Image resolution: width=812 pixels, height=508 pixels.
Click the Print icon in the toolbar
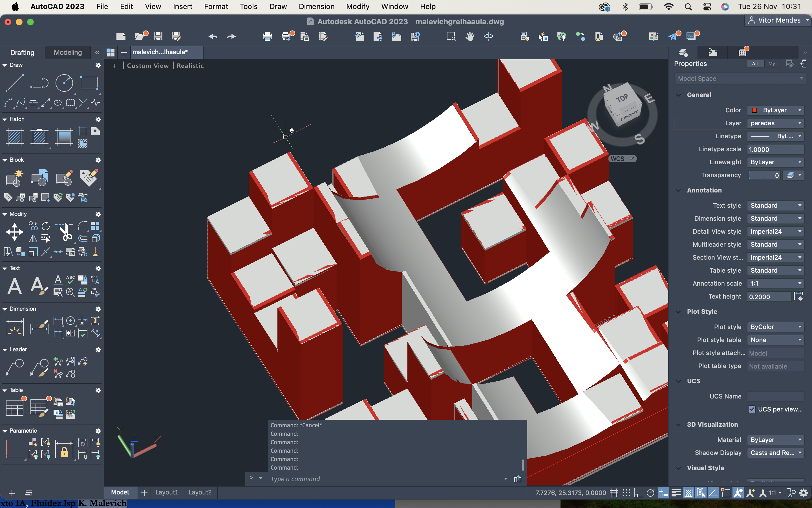click(267, 36)
